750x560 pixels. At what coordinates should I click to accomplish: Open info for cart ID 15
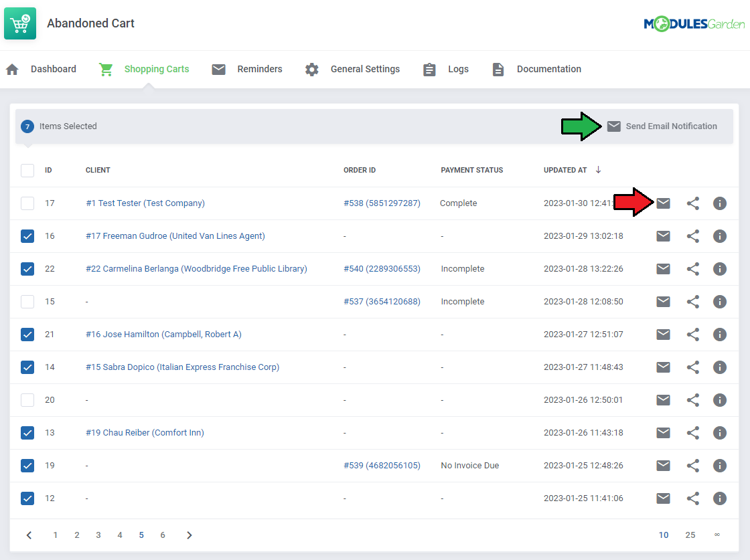[720, 302]
